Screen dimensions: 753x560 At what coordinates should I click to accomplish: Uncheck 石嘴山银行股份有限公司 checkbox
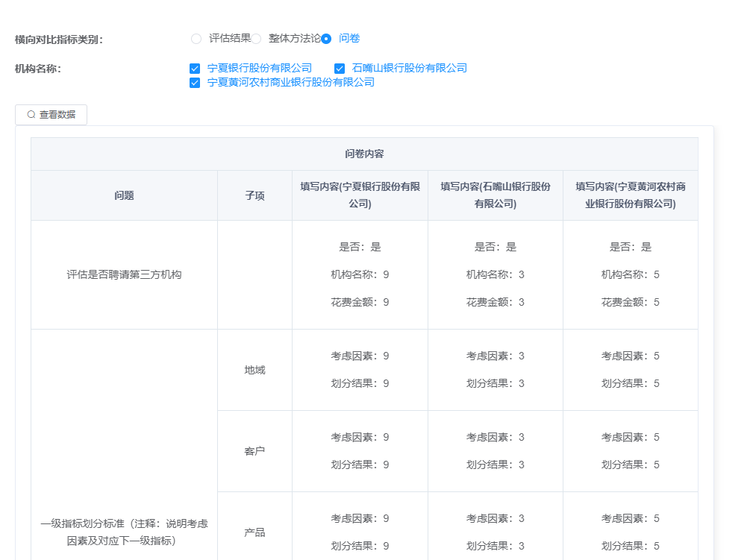(340, 69)
